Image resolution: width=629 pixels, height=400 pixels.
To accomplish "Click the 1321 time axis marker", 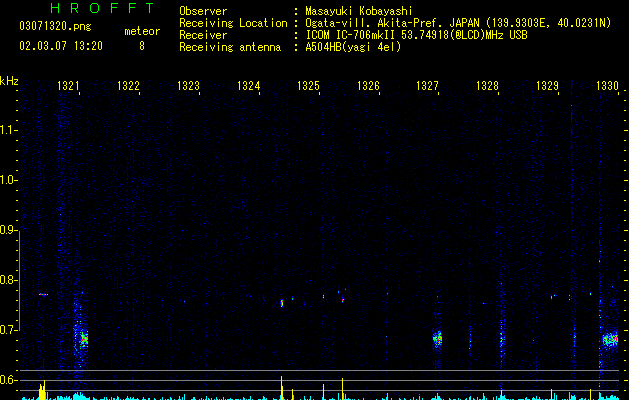I will click(x=68, y=86).
